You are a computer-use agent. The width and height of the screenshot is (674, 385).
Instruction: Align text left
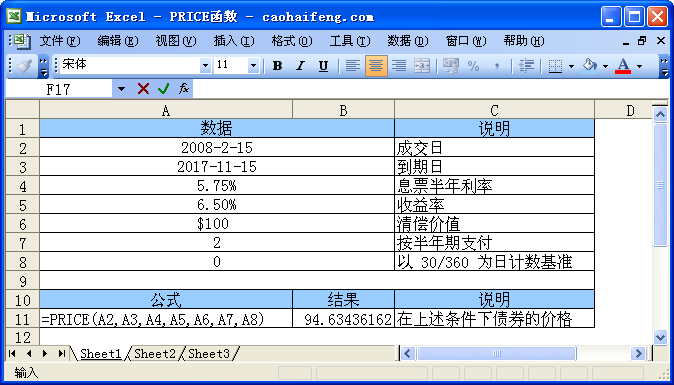353,66
